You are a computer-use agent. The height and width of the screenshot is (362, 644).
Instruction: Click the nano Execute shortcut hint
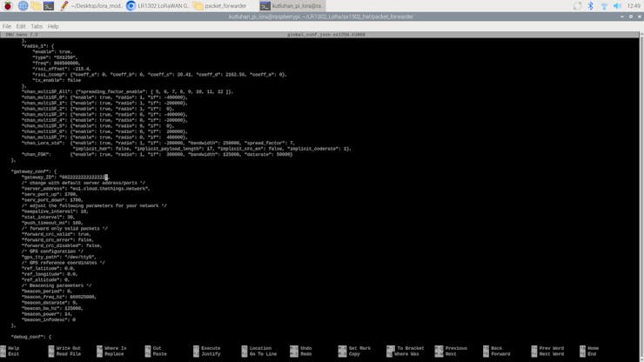point(207,348)
